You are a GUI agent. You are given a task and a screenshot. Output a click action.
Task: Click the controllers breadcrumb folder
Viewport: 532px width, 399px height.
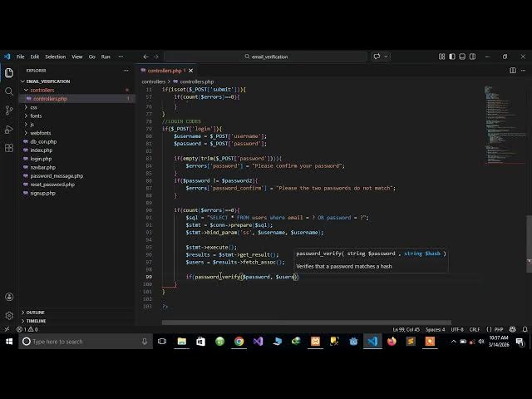(x=153, y=81)
